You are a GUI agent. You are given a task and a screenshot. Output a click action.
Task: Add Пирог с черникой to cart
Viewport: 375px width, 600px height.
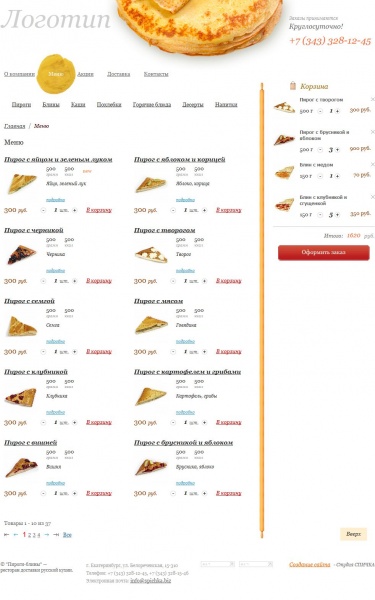[x=99, y=281]
